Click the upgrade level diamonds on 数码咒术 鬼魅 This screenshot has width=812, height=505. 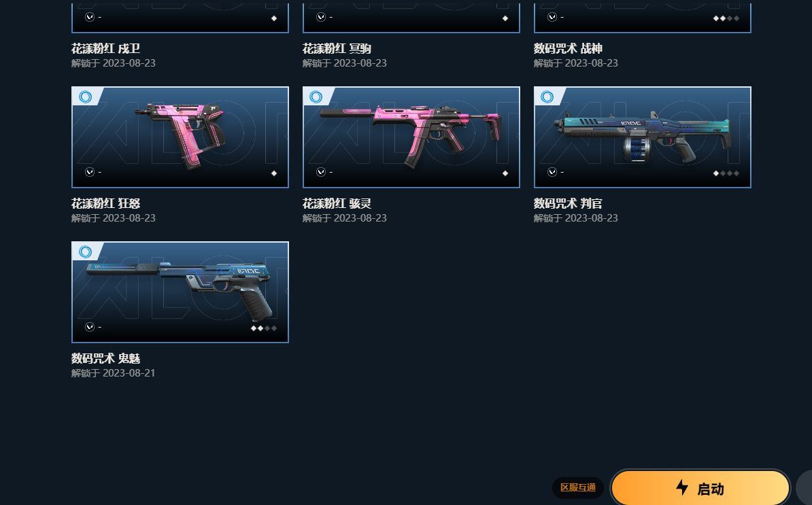[264, 328]
